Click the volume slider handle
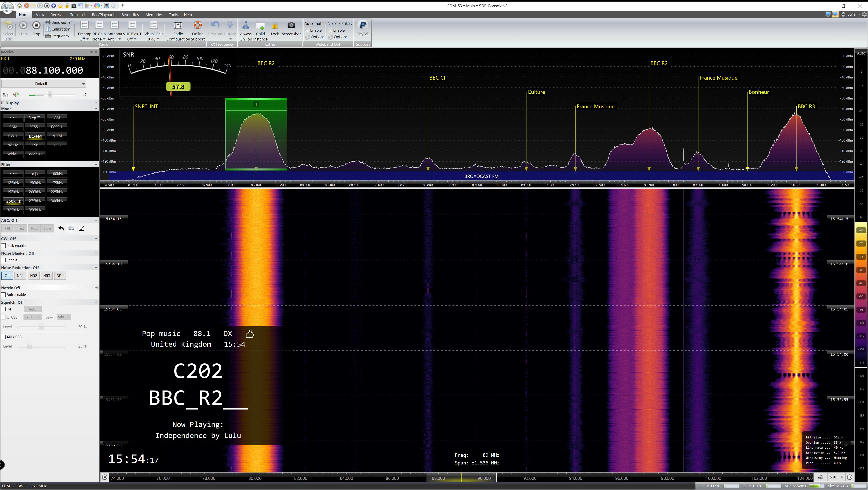 coord(50,95)
